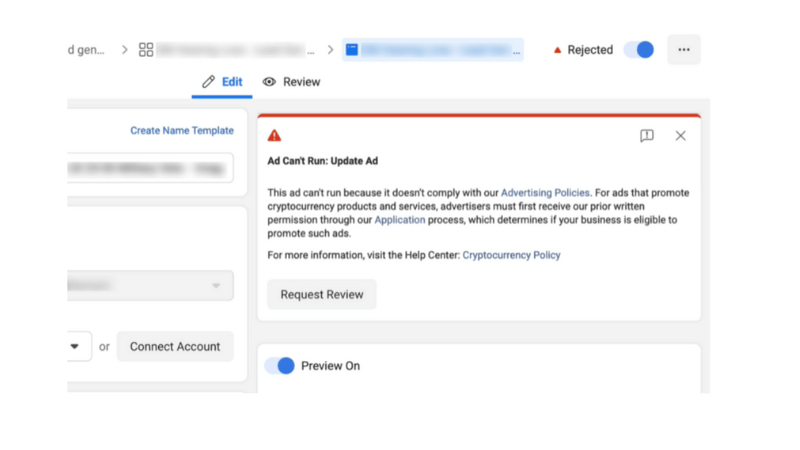The image size is (800, 450).
Task: Click the red Rejected status triangle
Action: (557, 50)
